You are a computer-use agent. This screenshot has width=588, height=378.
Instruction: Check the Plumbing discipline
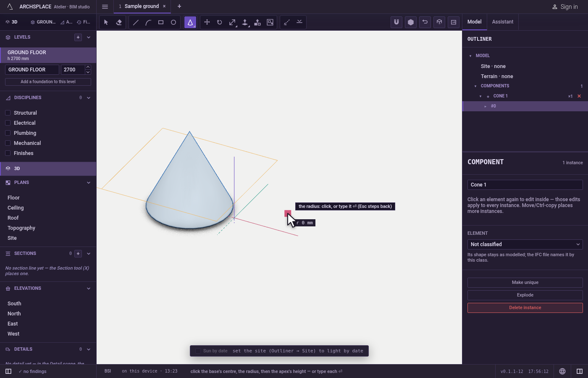8,133
